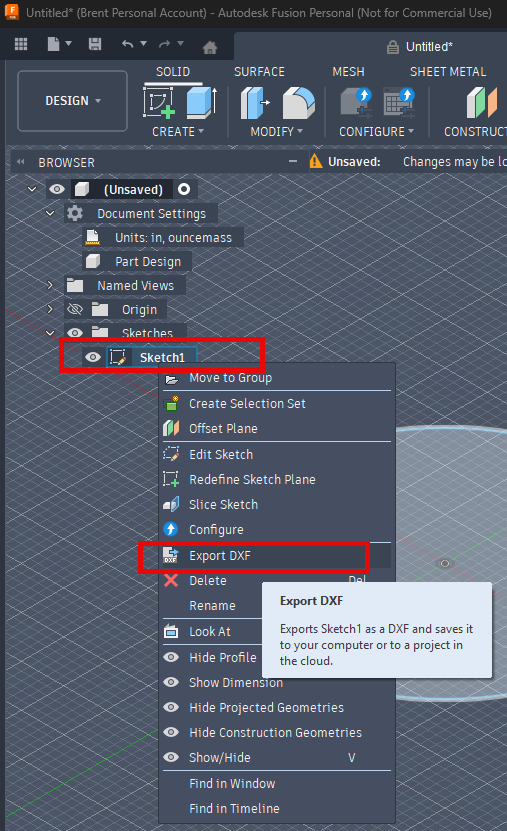Open the MODIFY dropdown menu
The image size is (507, 831).
pos(276,131)
